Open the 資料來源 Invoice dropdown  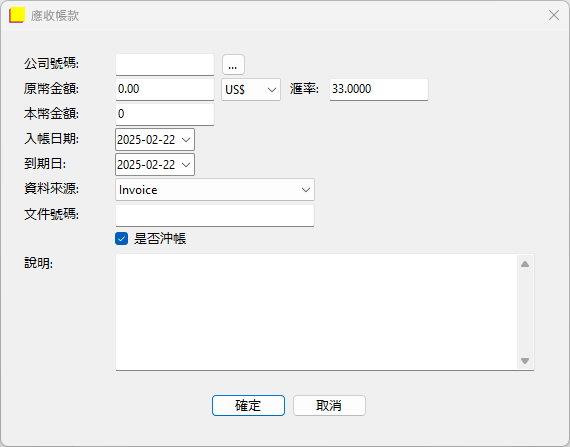[x=215, y=190]
